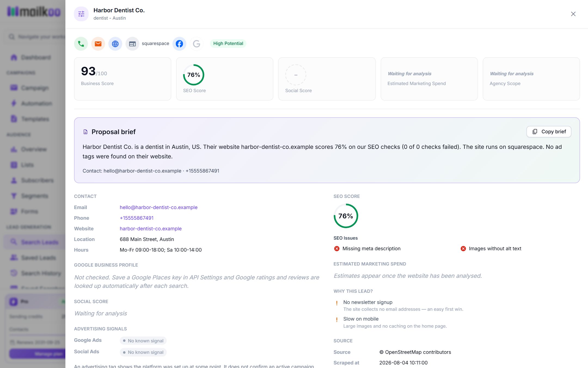The image size is (588, 368).
Task: Open Saved Leads in the sidebar
Action: (35, 258)
